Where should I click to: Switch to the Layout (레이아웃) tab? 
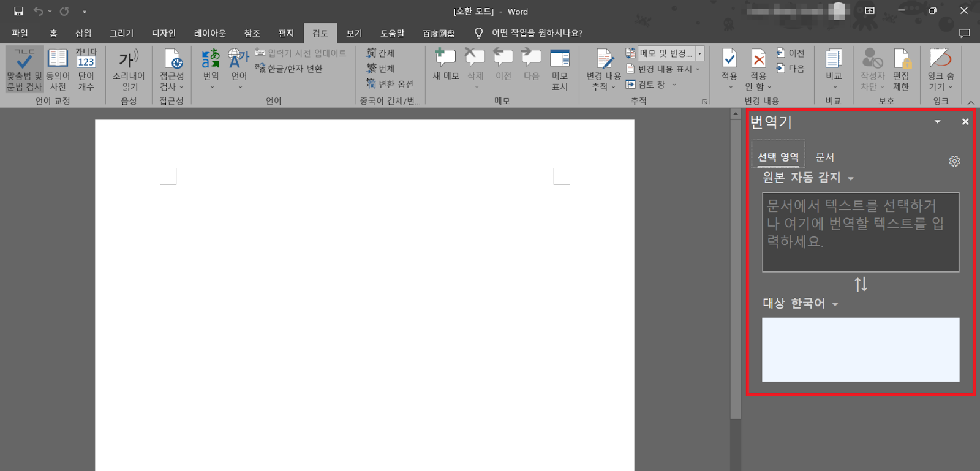tap(210, 33)
